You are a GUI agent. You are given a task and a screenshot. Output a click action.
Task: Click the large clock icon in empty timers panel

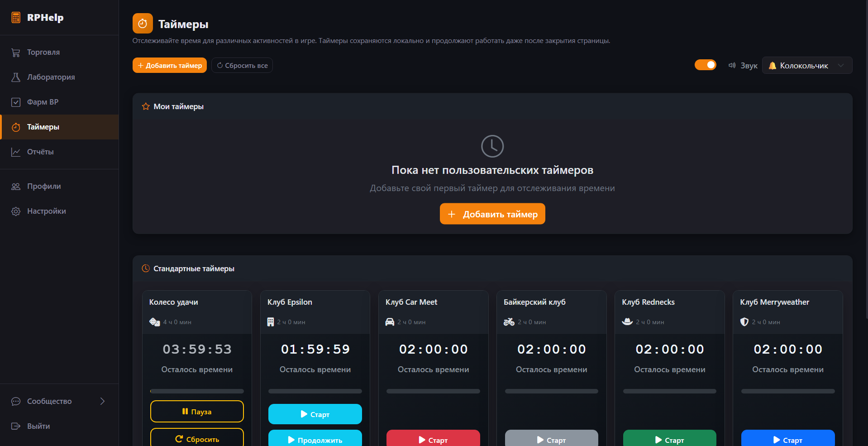(492, 146)
